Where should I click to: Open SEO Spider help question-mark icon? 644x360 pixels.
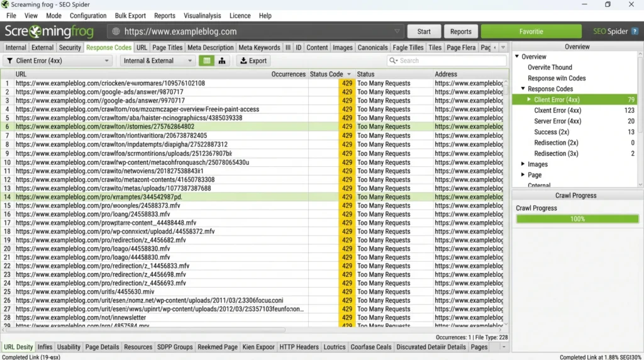635,31
